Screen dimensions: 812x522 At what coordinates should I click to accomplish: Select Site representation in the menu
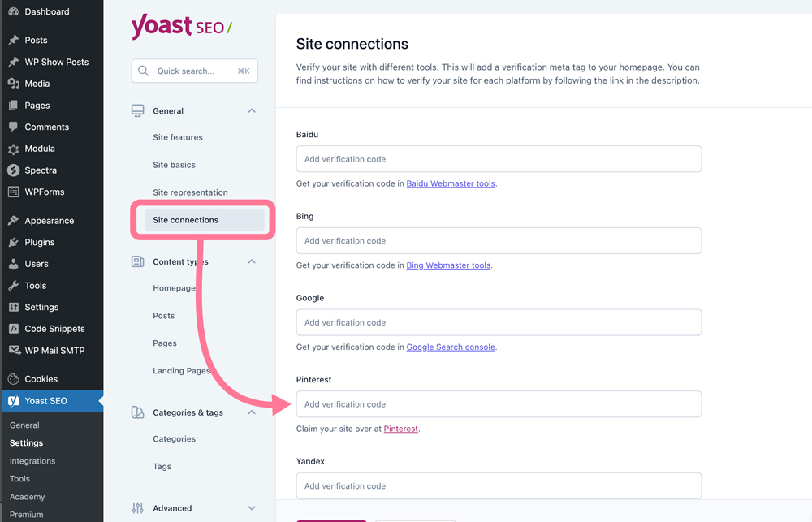[x=190, y=192]
